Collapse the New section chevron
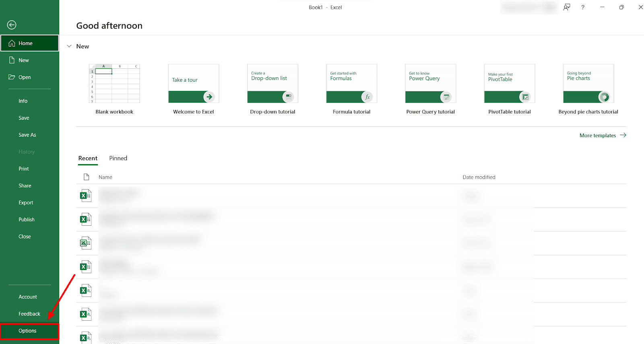644x344 pixels. point(69,46)
